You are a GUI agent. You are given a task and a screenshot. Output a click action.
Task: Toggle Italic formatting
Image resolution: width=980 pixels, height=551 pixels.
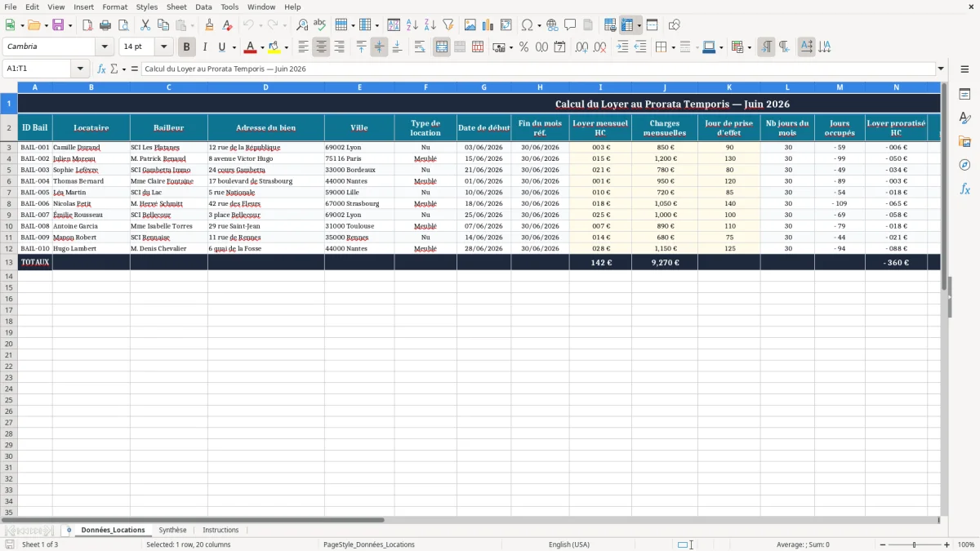tap(205, 47)
